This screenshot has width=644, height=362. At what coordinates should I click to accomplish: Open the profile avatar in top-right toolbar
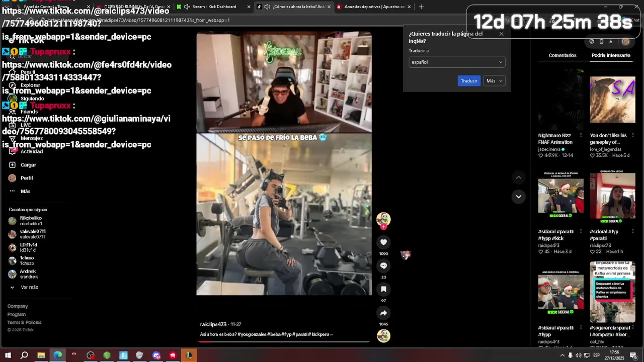(x=626, y=41)
